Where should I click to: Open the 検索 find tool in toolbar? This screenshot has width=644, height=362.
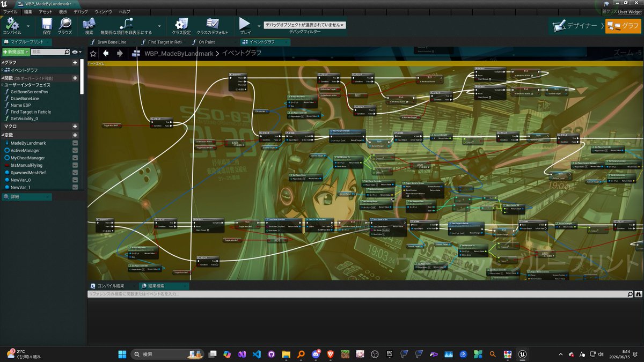pos(89,25)
